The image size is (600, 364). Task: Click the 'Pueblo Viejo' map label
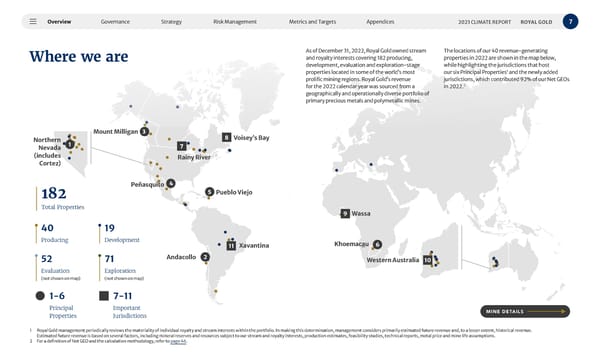(234, 192)
